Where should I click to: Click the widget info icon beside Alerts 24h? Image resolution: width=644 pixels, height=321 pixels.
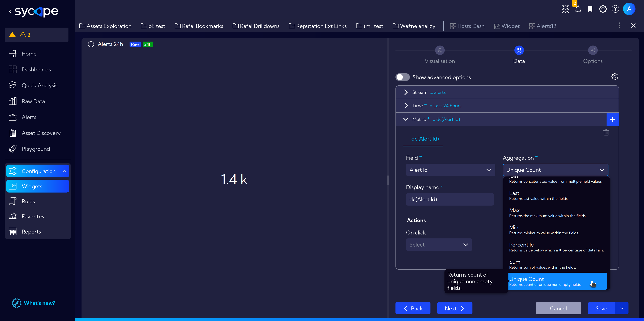pyautogui.click(x=91, y=44)
